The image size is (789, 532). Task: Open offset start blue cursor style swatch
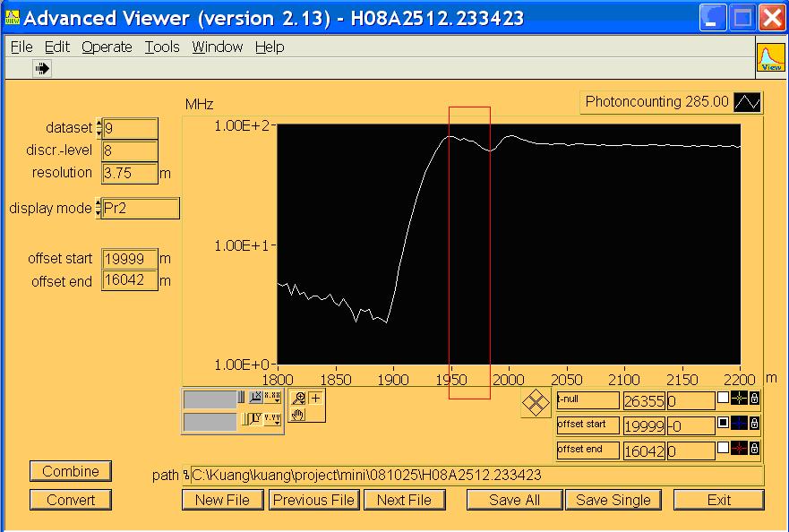739,424
